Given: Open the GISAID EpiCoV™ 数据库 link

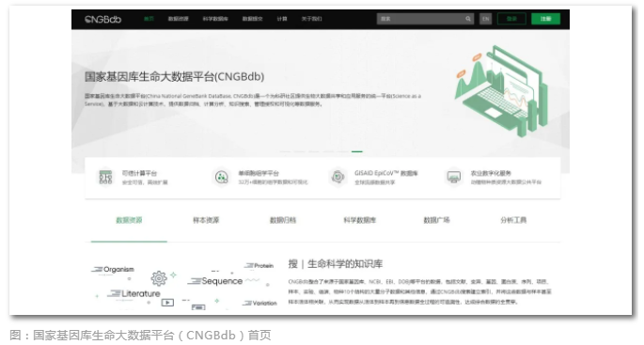Looking at the screenshot, I should click(x=386, y=173).
